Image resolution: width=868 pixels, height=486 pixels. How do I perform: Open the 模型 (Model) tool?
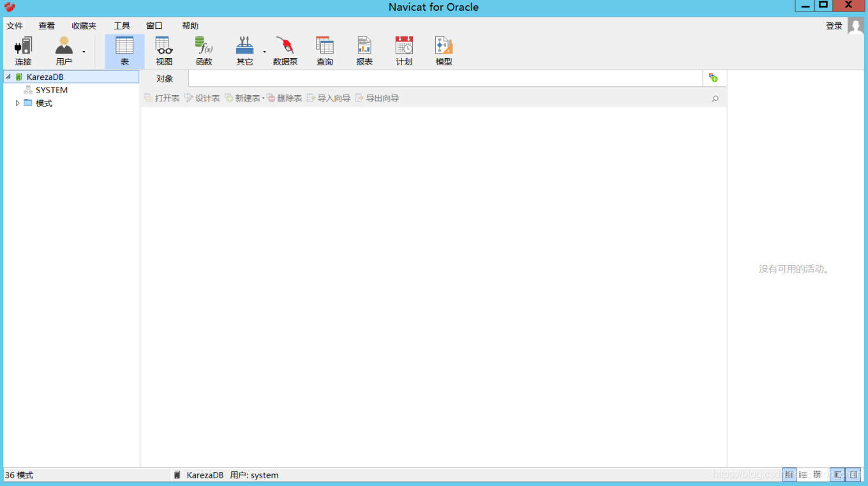tap(444, 51)
